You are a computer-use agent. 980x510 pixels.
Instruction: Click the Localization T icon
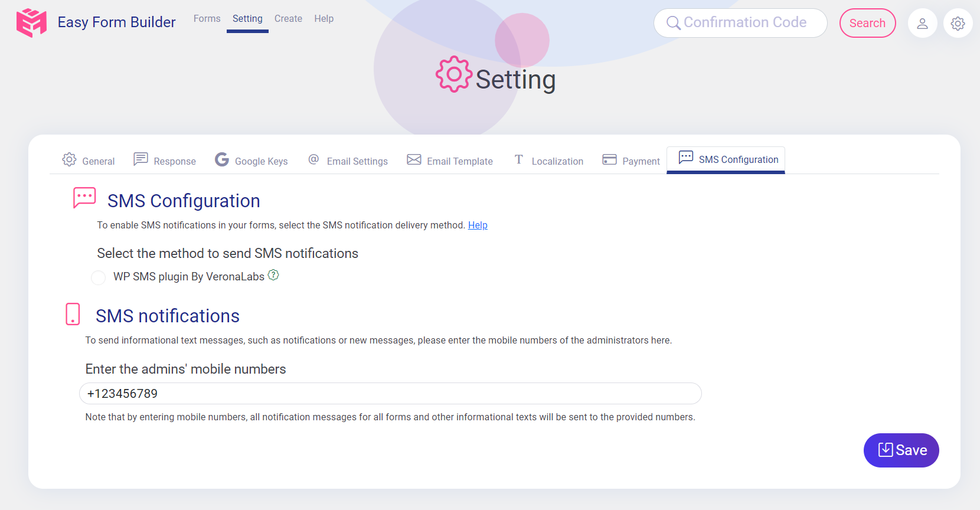518,159
